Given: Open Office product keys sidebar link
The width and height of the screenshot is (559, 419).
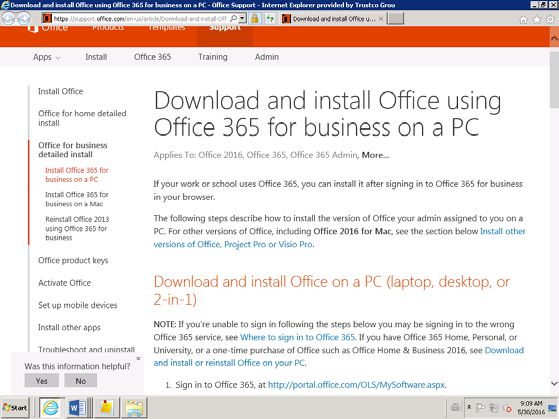Looking at the screenshot, I should [x=73, y=260].
